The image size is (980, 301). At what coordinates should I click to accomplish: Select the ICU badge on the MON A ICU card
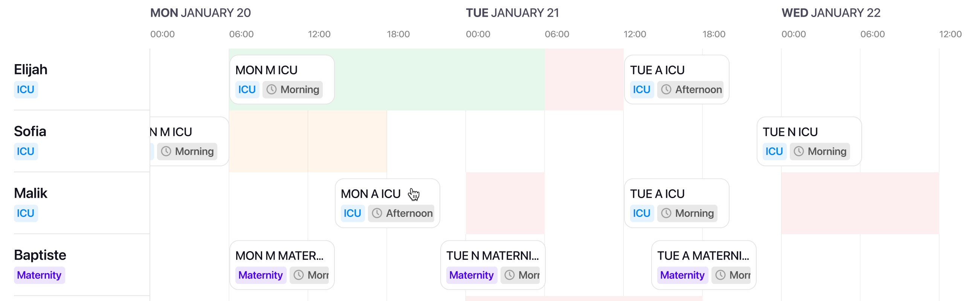tap(352, 213)
